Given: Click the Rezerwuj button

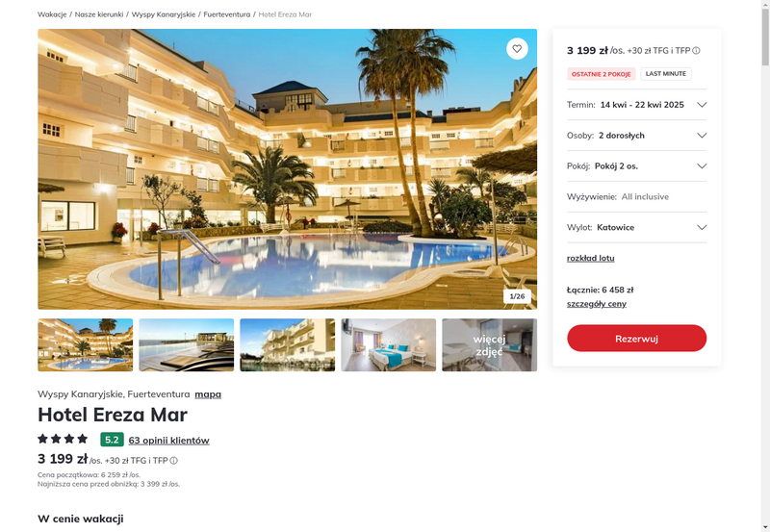Looking at the screenshot, I should click(x=636, y=338).
